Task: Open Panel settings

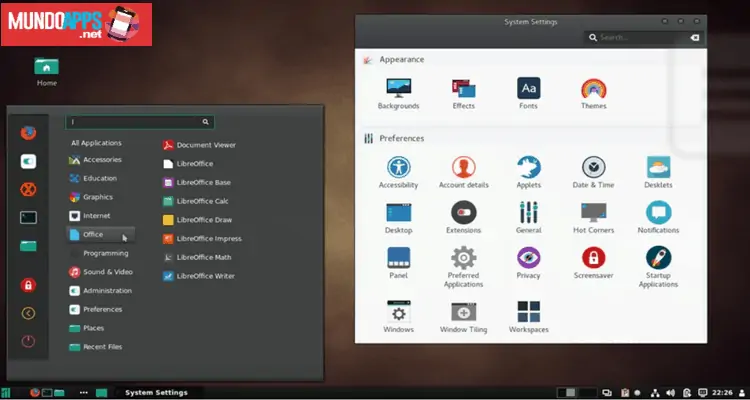Action: pos(398,263)
